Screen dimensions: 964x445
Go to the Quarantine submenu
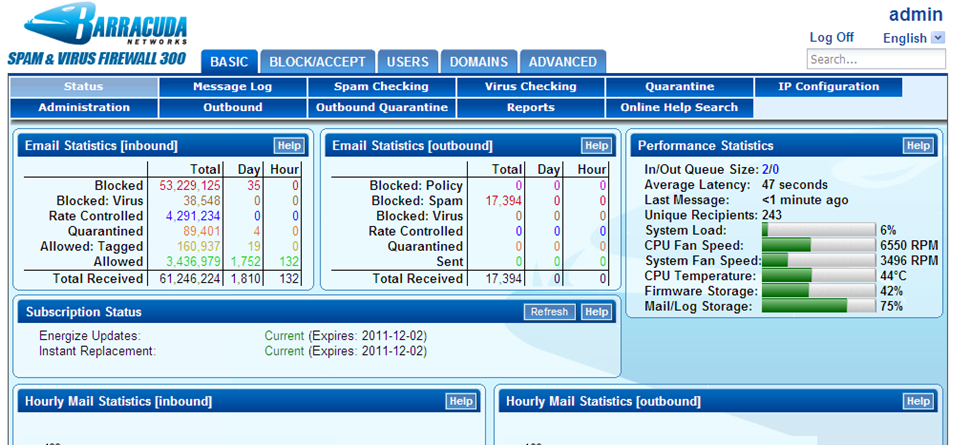point(679,87)
